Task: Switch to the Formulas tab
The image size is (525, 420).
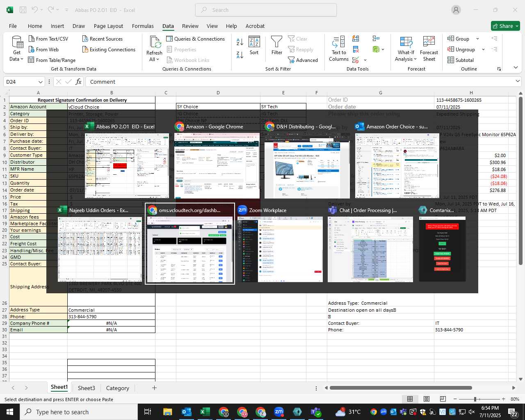Action: pos(143,26)
